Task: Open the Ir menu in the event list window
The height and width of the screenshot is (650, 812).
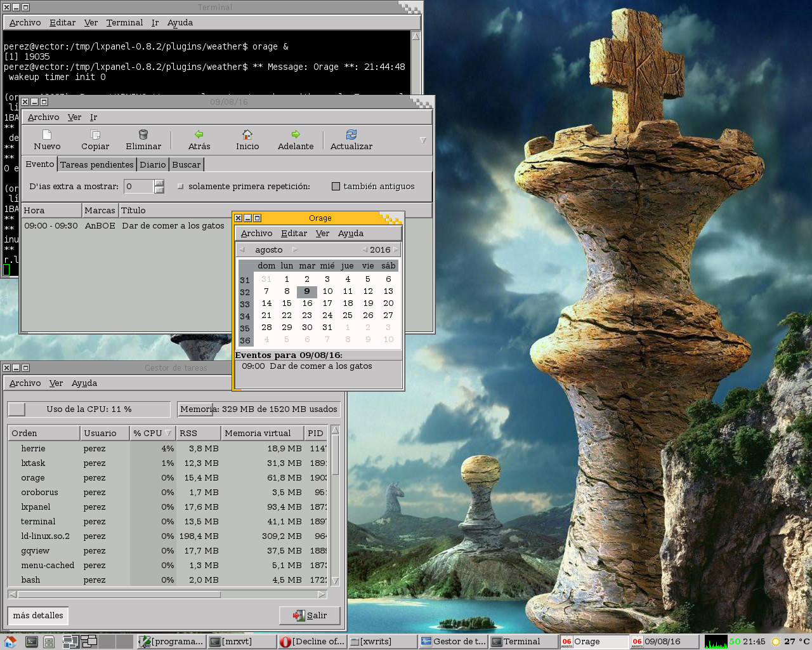Action: [93, 117]
